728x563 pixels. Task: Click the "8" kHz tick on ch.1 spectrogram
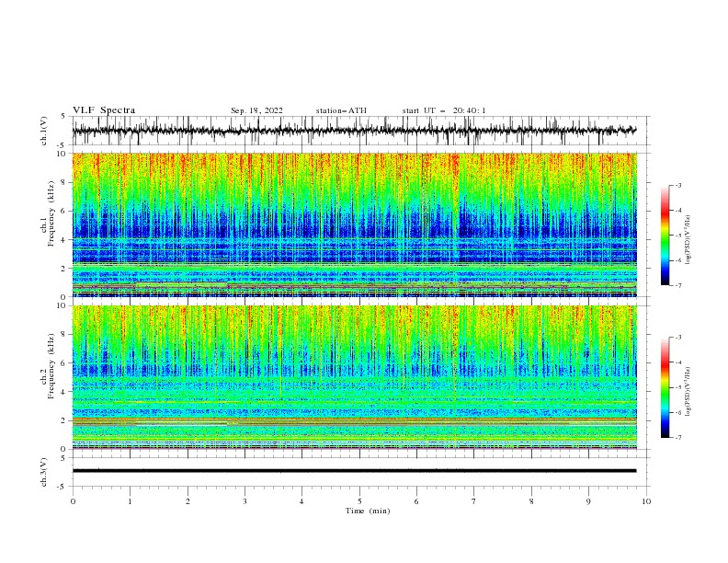(63, 182)
